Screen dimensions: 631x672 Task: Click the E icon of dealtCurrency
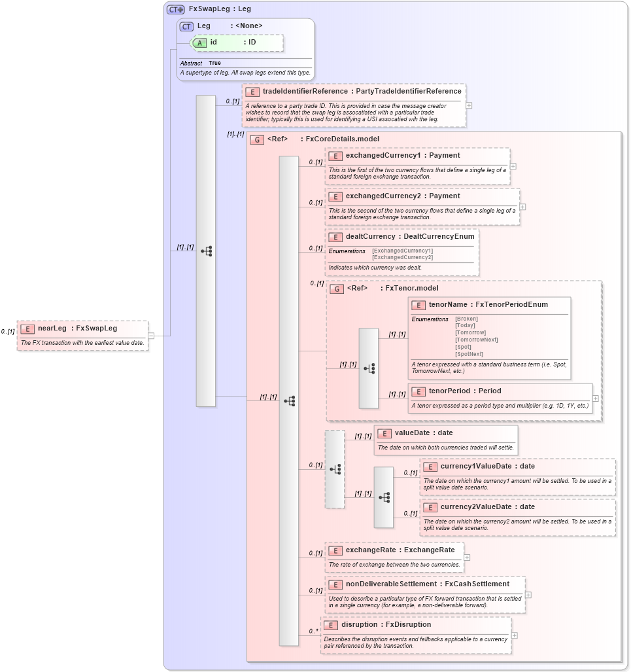tap(335, 237)
